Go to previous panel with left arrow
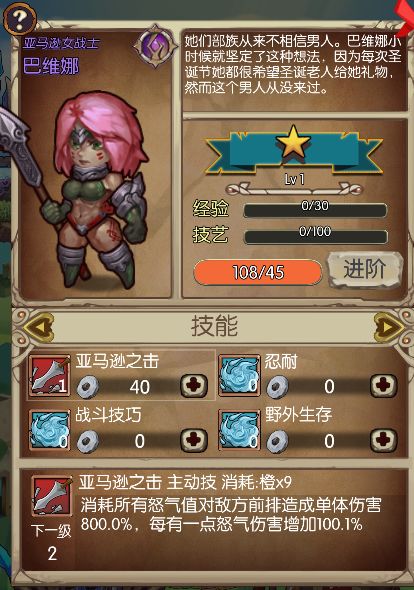414x590 pixels. click(x=38, y=327)
